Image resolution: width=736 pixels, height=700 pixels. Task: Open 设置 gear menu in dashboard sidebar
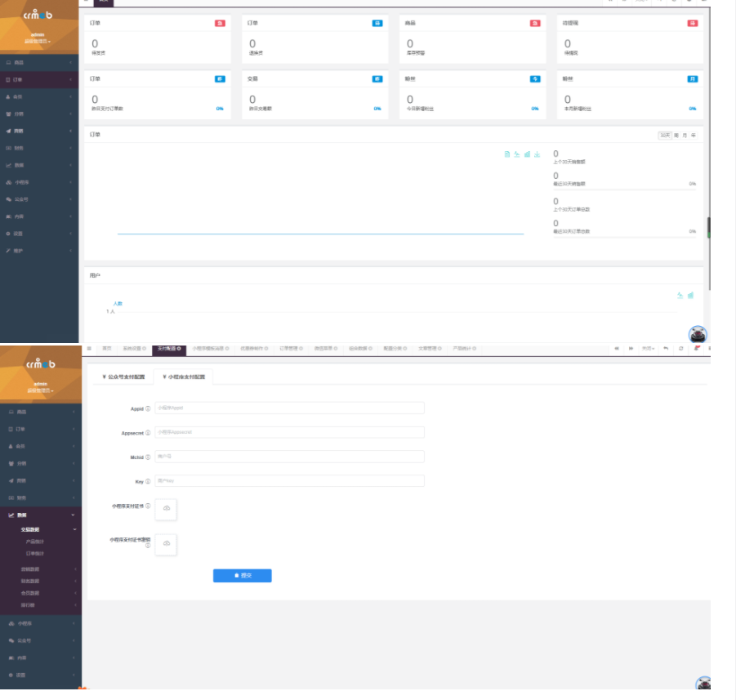[x=39, y=234]
